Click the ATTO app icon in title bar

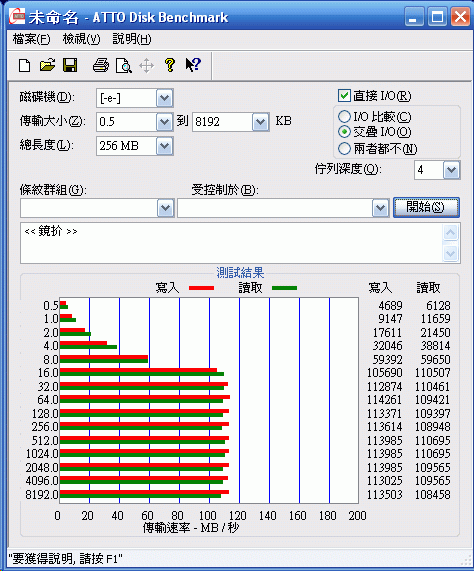[x=17, y=17]
